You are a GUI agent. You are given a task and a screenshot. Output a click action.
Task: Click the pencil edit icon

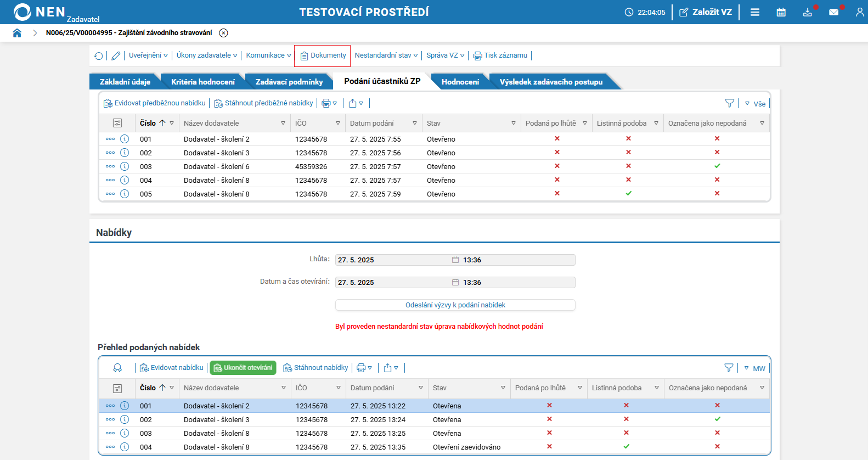tap(116, 56)
